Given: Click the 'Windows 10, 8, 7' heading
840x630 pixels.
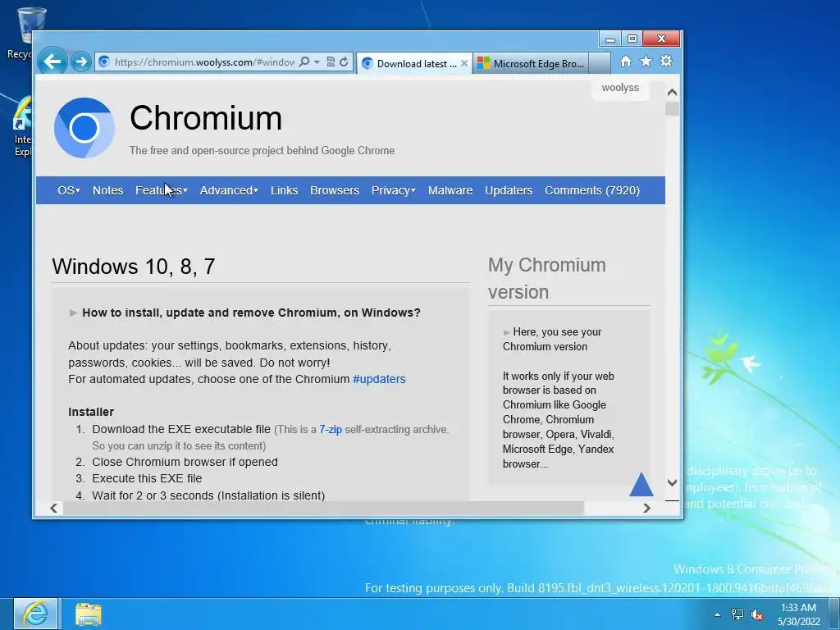Looking at the screenshot, I should [134, 267].
